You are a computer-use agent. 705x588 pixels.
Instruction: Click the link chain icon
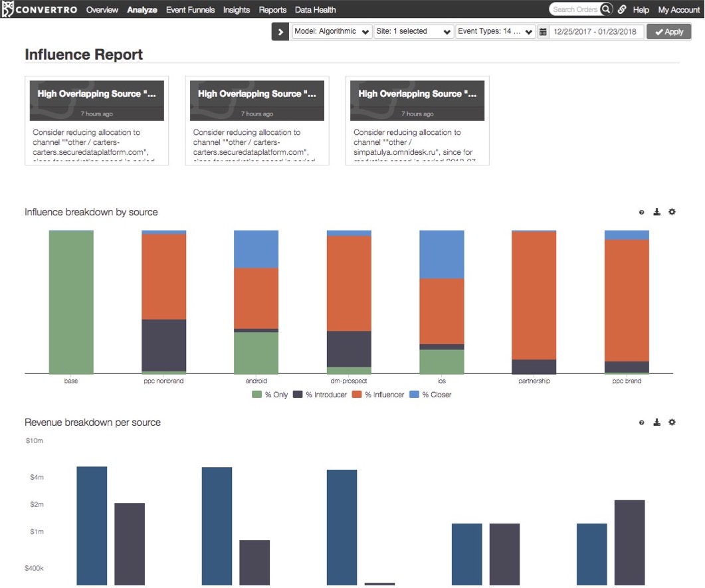(622, 9)
